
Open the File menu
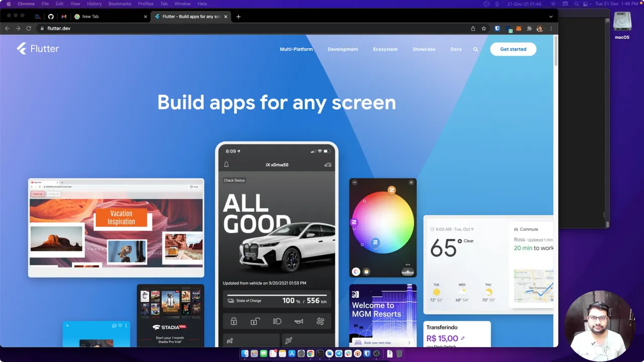point(45,4)
